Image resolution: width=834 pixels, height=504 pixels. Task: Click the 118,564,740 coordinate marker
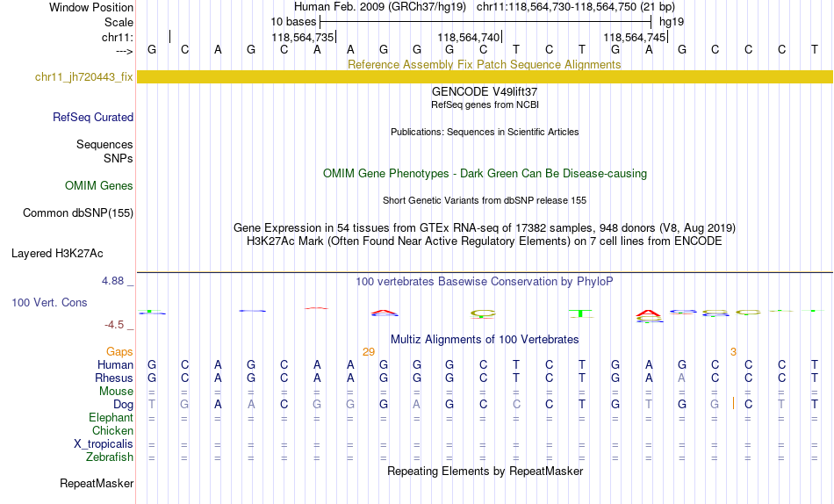point(469,37)
